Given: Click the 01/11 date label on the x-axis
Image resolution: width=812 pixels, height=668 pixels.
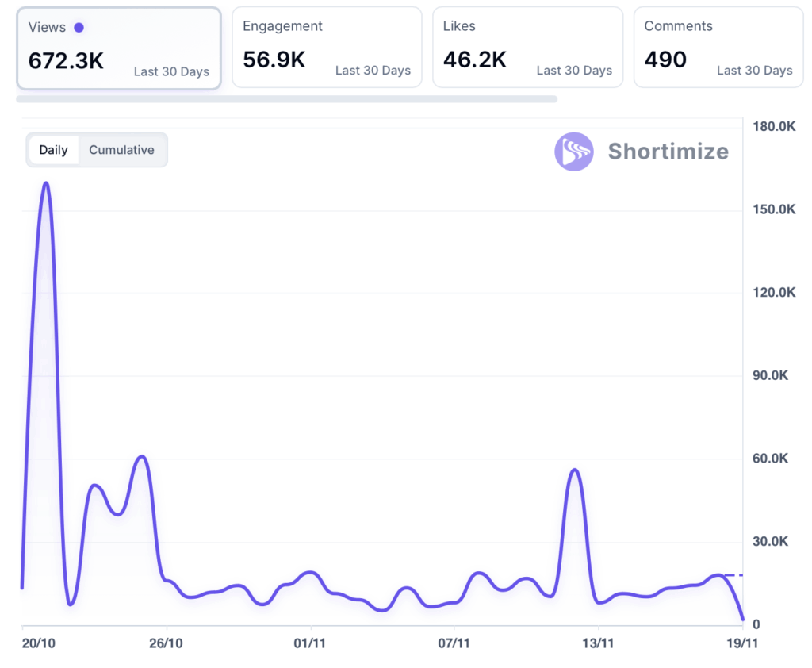Looking at the screenshot, I should pos(310,643).
